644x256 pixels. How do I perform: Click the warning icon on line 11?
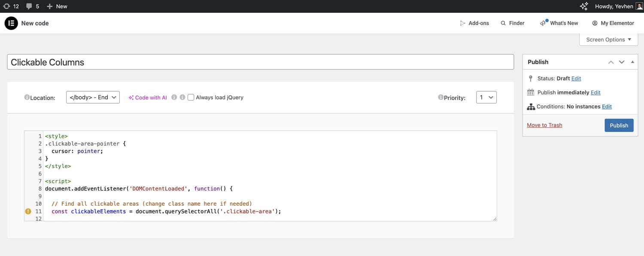tap(28, 211)
